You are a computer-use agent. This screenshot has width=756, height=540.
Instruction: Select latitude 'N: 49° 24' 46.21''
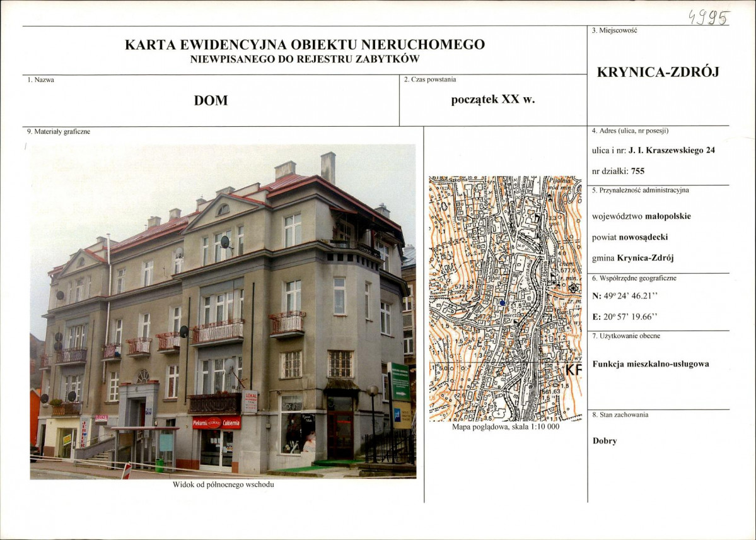point(625,296)
